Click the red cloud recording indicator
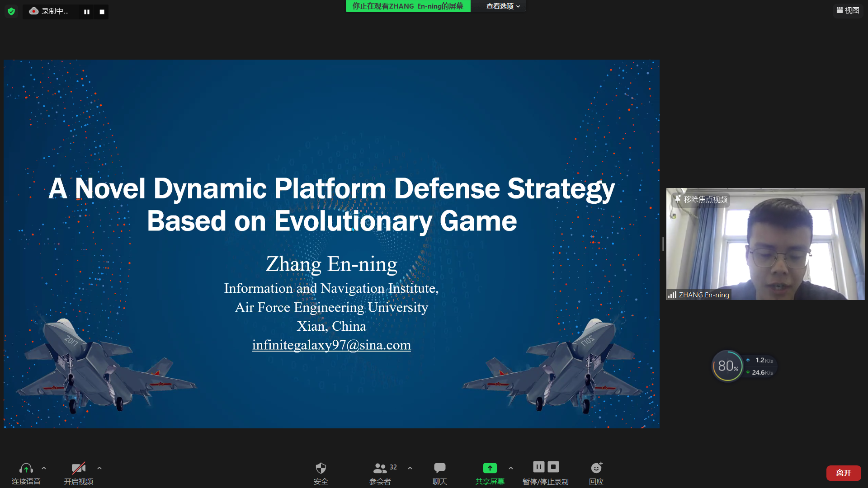The width and height of the screenshot is (868, 488). tap(33, 11)
